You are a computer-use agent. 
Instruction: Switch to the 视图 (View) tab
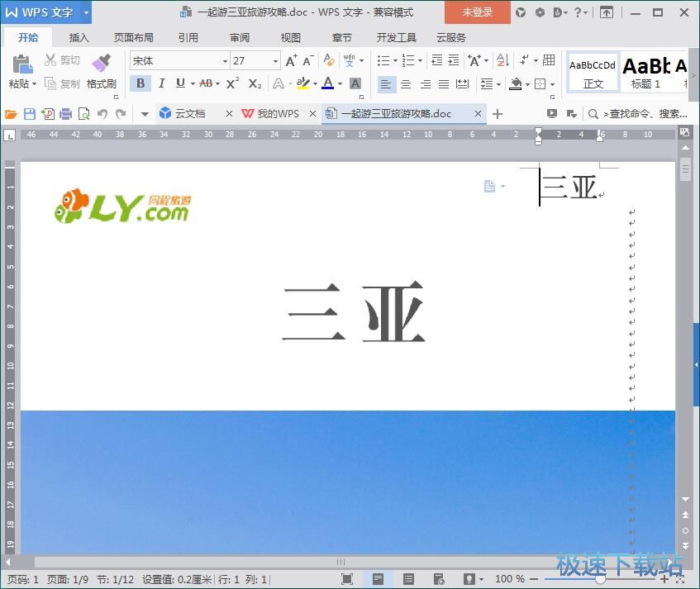click(291, 38)
